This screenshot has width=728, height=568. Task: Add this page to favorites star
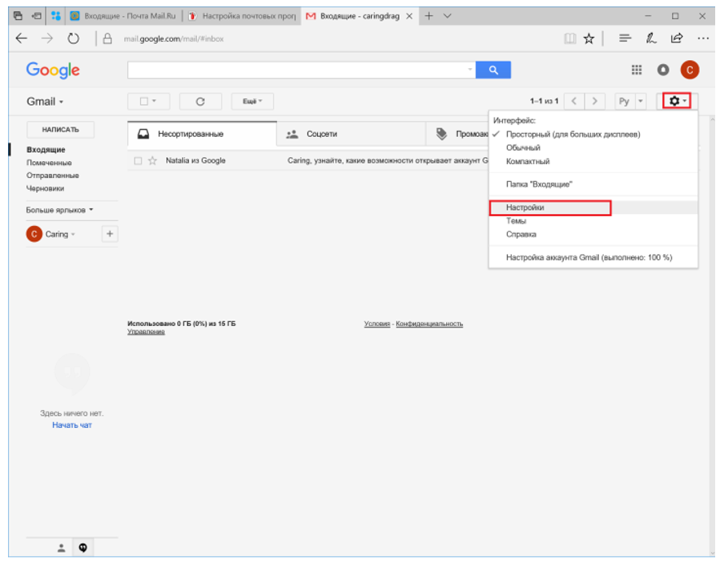pos(589,38)
